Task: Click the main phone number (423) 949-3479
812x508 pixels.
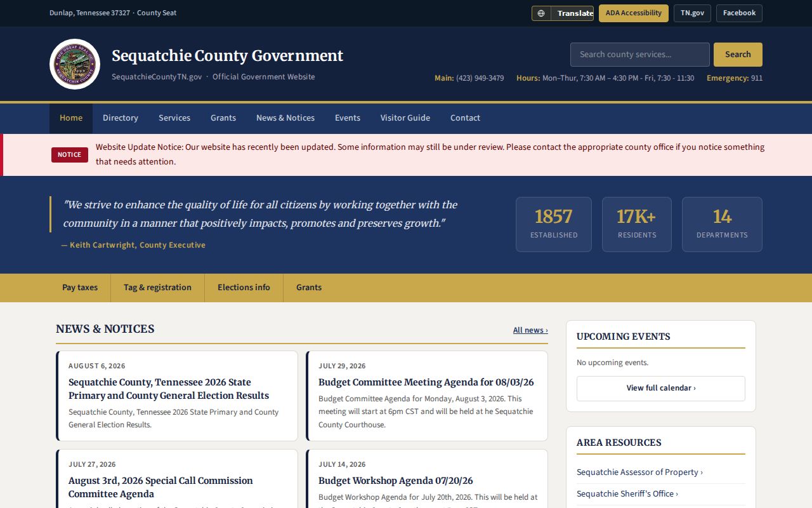Action: point(480,78)
